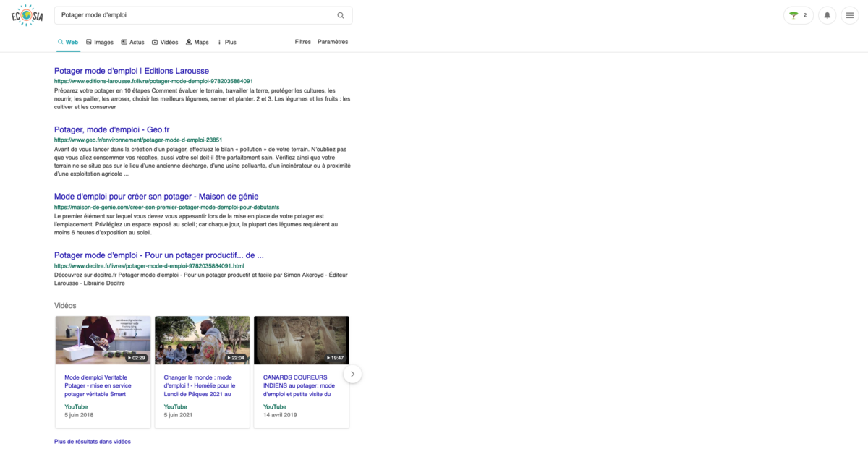Switch to the Actus tab
This screenshot has height=449, width=868.
(132, 42)
